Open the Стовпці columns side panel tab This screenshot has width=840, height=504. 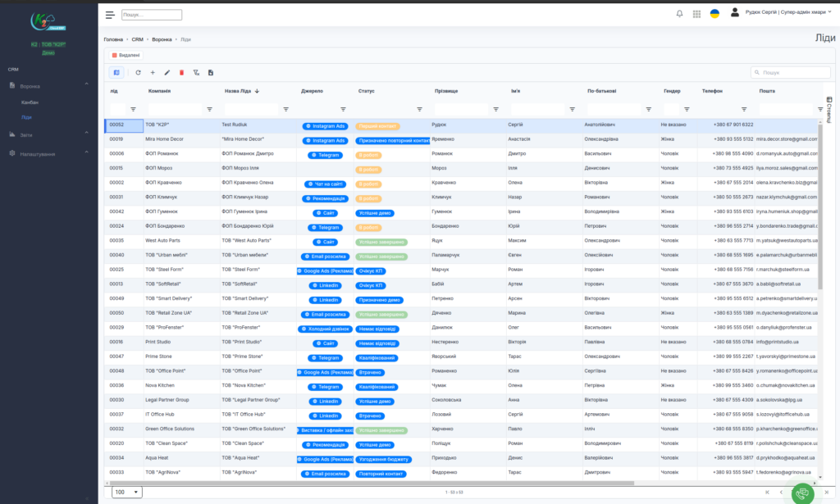coord(829,110)
